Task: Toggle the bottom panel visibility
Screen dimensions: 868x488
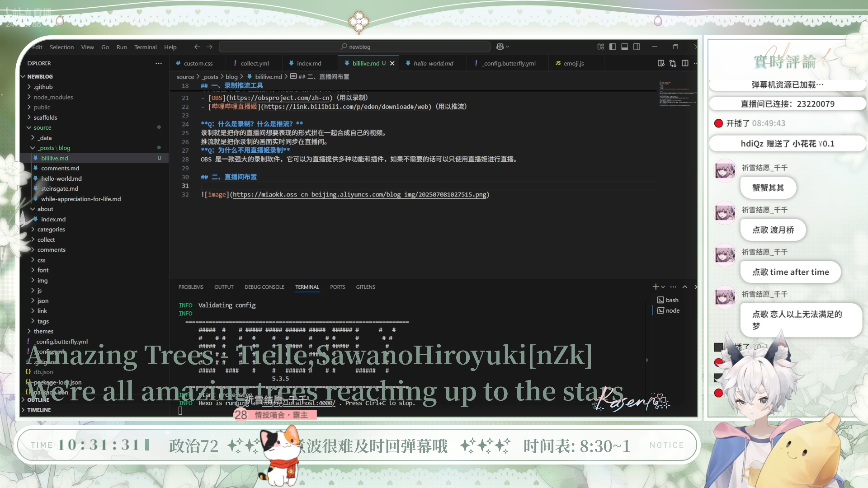Action: point(625,47)
